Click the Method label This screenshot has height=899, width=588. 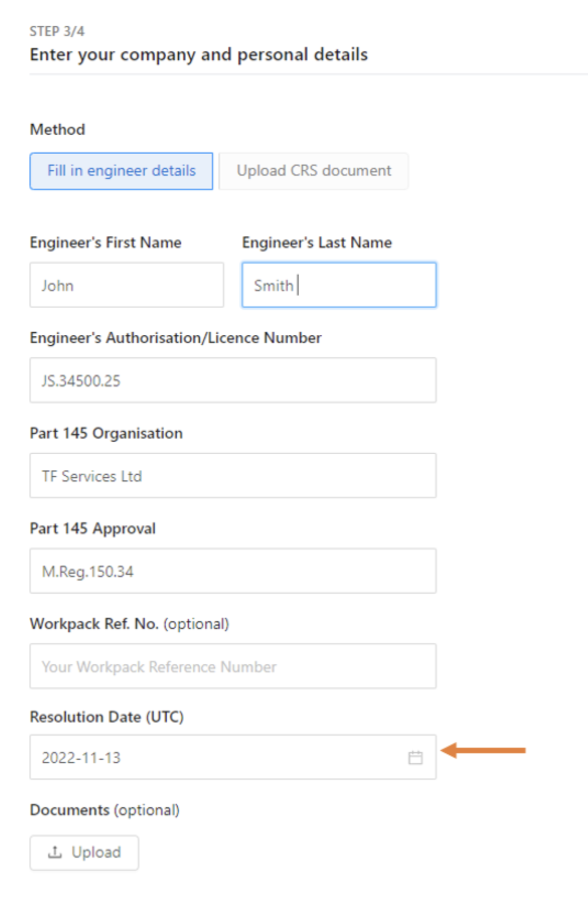pyautogui.click(x=57, y=129)
